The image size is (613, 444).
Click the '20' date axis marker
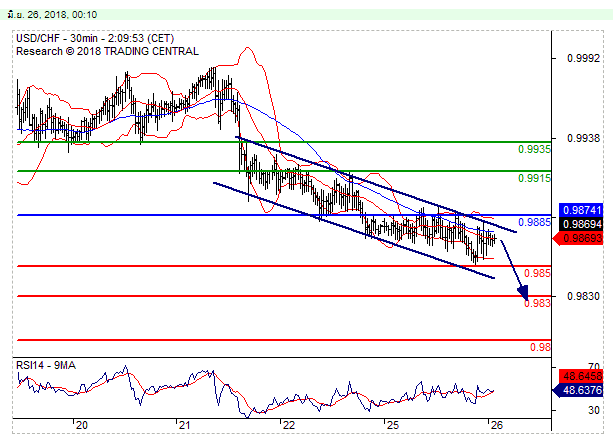click(x=81, y=425)
